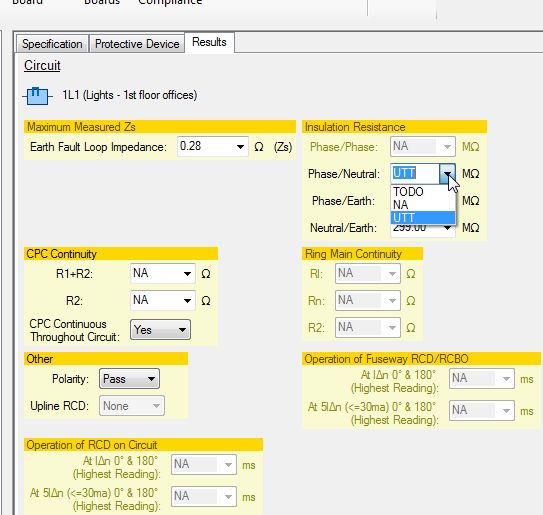543x515 pixels.
Task: Switch to the Protective Device tab
Action: click(x=137, y=44)
